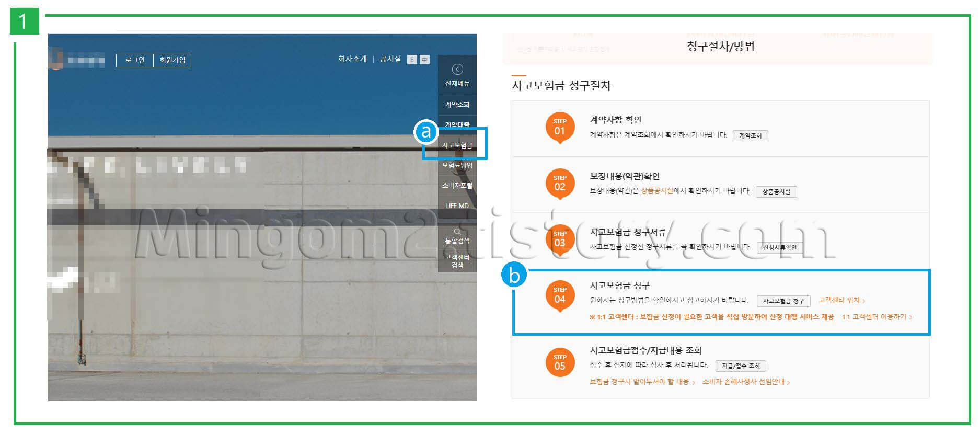Click the 1:1 고객센터 service notice text
Screen dimensions: 980x434
(712, 317)
